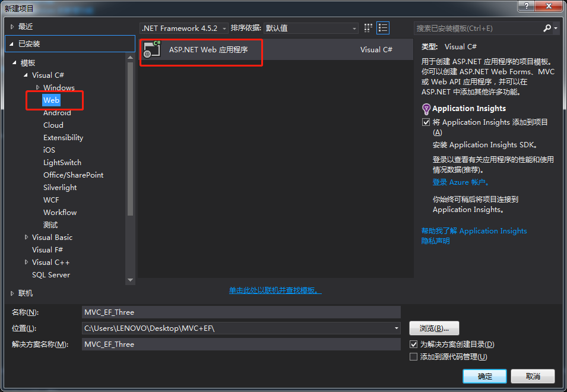Click the ASP.NET Web application template icon
Image resolution: width=567 pixels, height=392 pixels.
(x=152, y=49)
